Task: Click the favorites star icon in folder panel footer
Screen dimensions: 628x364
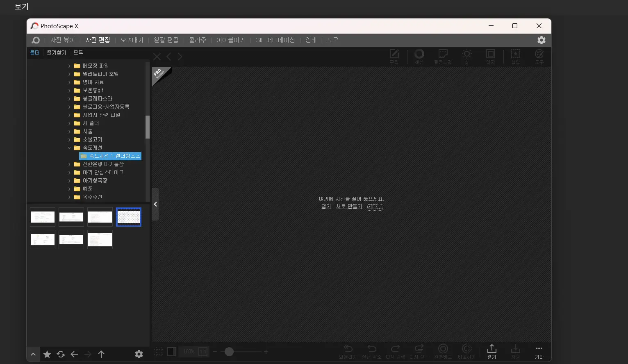Action: coord(47,354)
